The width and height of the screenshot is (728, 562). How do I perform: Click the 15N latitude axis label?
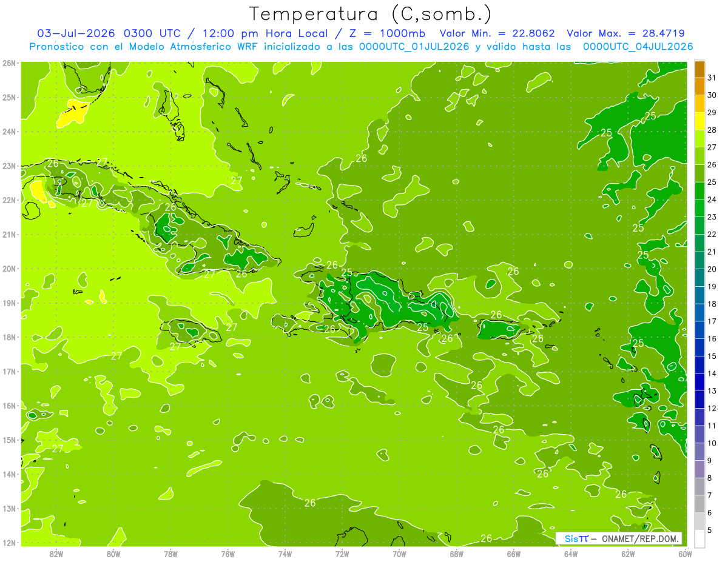click(9, 440)
